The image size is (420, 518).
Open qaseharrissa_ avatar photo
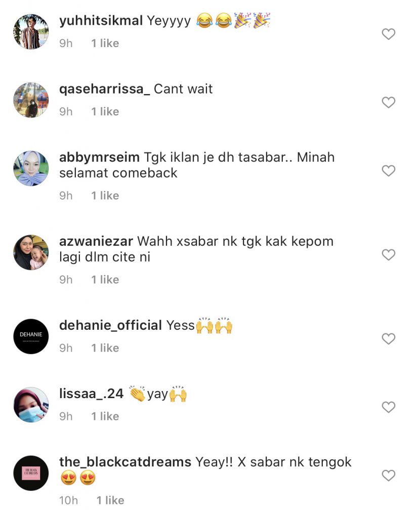tap(31, 100)
